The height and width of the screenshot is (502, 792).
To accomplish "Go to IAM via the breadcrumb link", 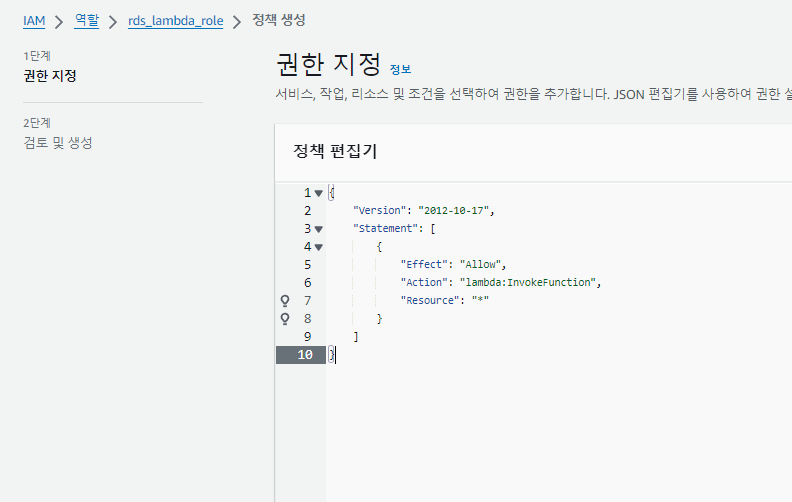I will coord(34,21).
